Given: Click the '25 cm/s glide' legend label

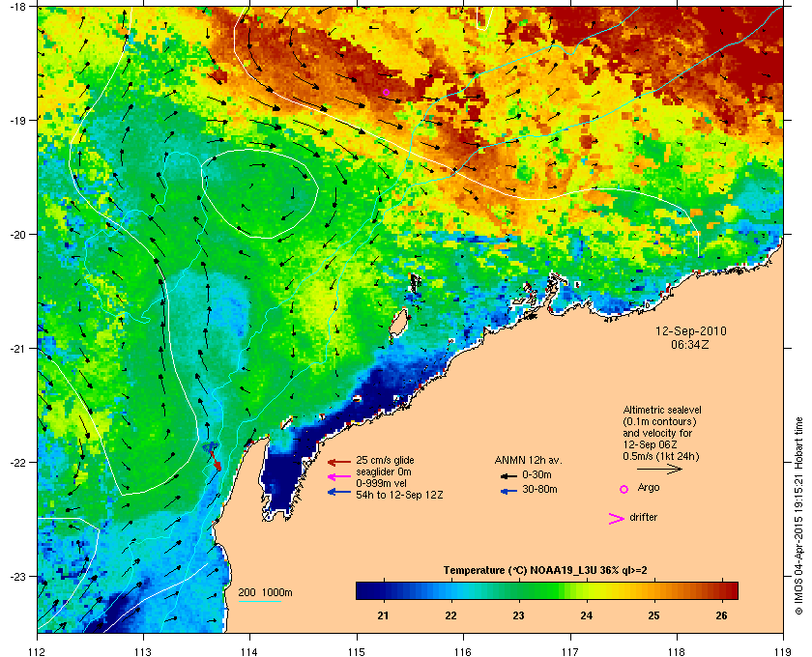Looking at the screenshot, I should click(386, 460).
